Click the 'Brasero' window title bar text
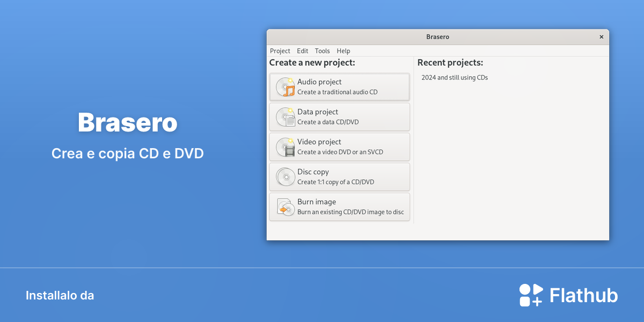 tap(437, 37)
